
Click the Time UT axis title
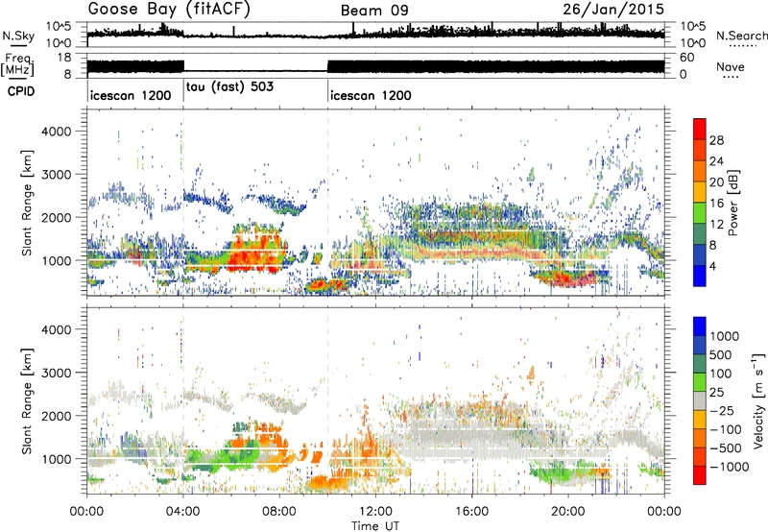tap(375, 526)
